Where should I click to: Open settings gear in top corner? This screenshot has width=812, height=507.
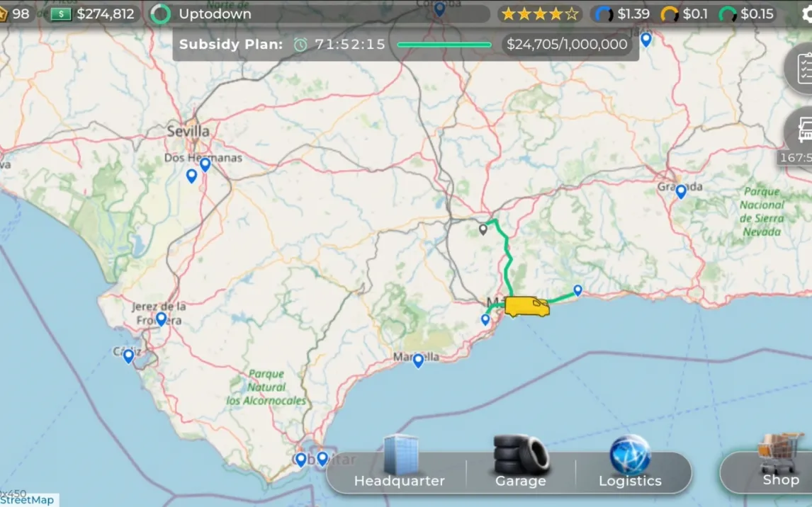tap(806, 14)
